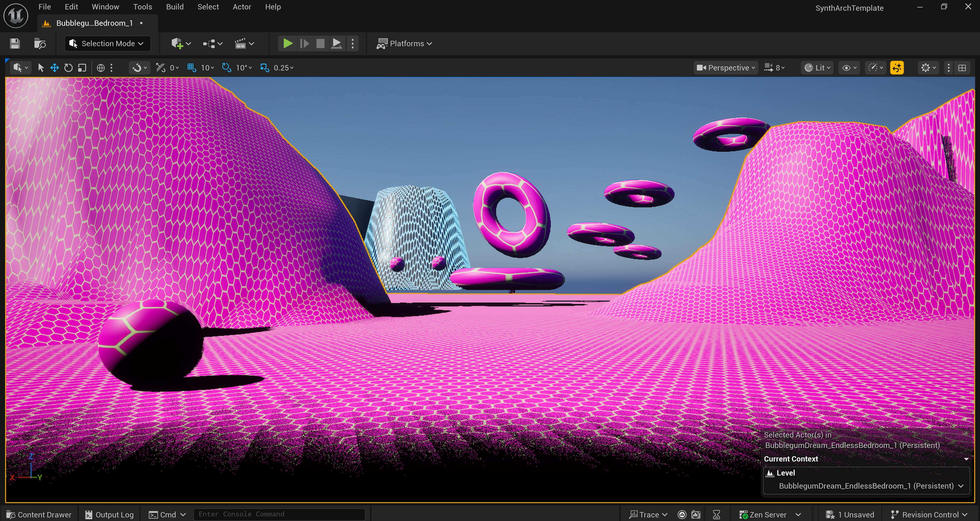Click the Save current level icon

point(15,43)
